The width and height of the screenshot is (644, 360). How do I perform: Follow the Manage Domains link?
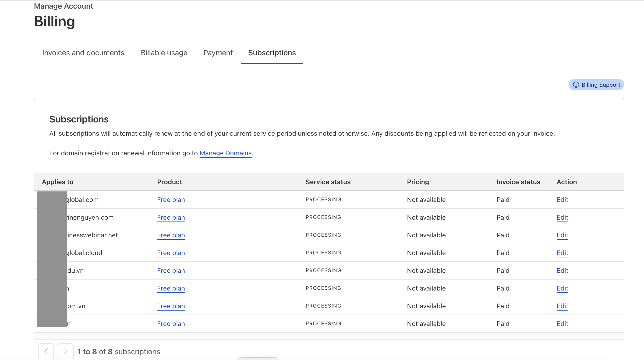pyautogui.click(x=225, y=153)
